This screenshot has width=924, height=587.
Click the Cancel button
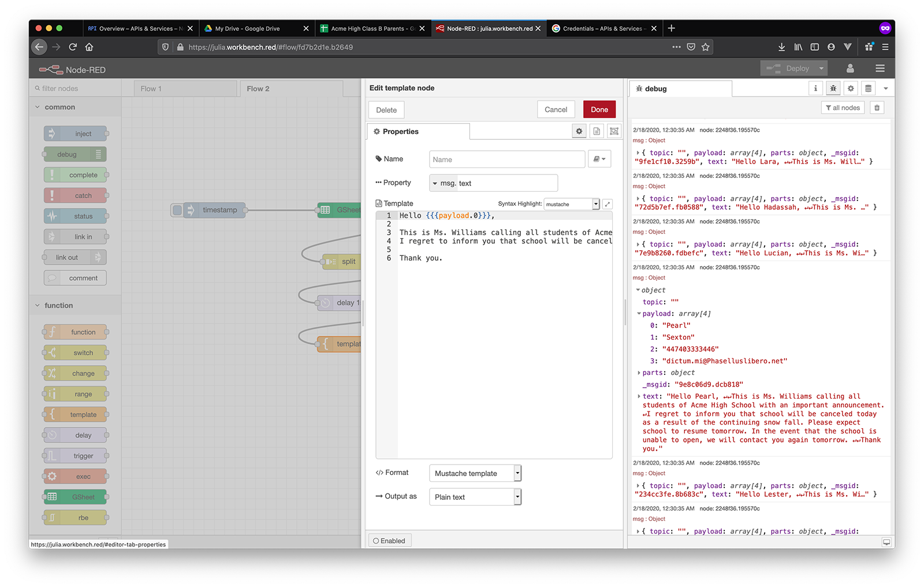pos(556,109)
